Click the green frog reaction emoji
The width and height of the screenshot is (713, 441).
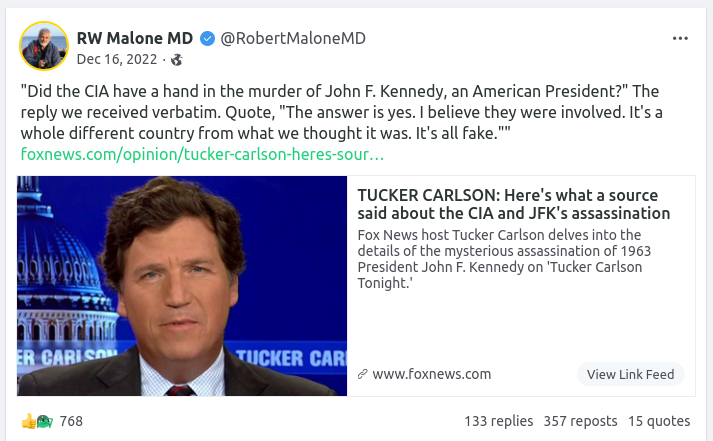(43, 421)
